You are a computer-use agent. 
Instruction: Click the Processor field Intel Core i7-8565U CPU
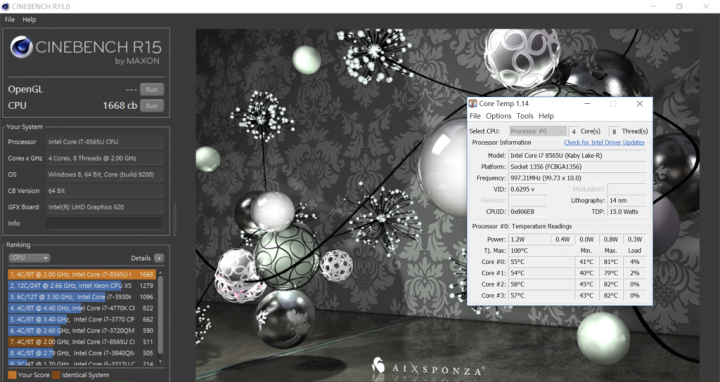coord(105,142)
